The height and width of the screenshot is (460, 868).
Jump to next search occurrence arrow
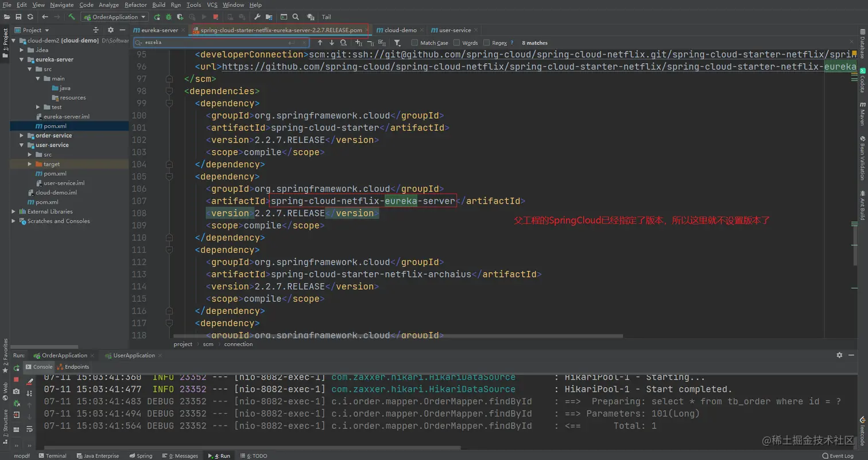click(x=331, y=43)
